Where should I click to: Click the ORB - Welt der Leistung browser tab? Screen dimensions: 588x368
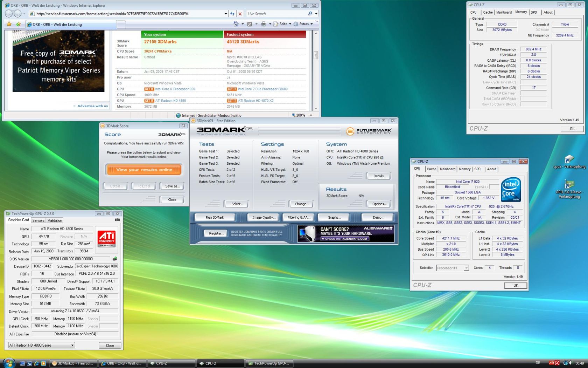click(x=71, y=24)
